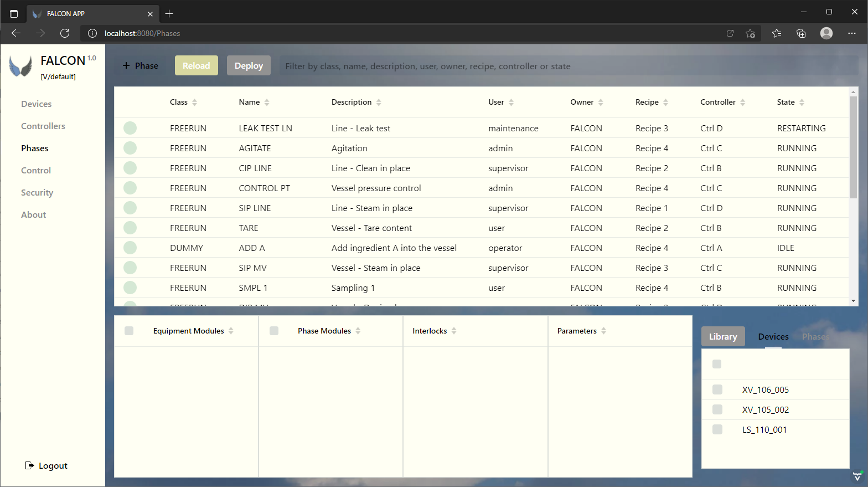868x487 pixels.
Task: Open Control page in sidebar
Action: click(x=36, y=170)
